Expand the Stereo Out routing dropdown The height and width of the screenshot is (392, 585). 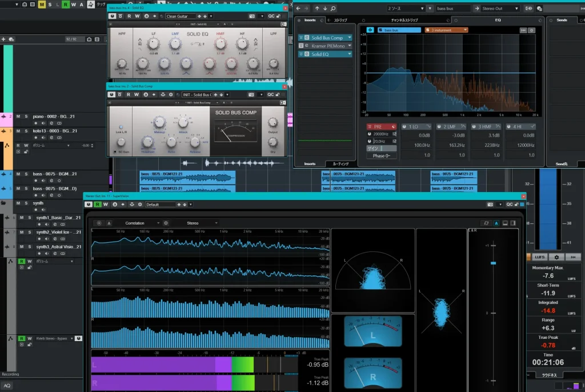pos(498,9)
